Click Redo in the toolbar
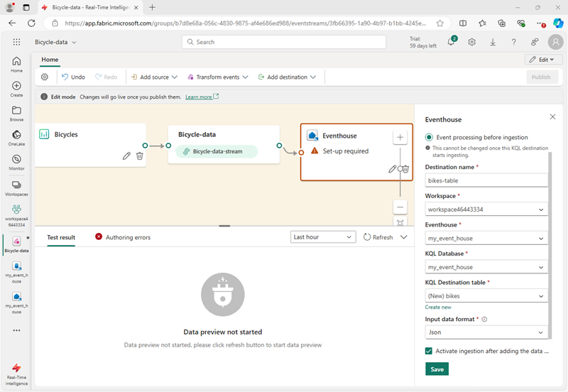 point(106,77)
